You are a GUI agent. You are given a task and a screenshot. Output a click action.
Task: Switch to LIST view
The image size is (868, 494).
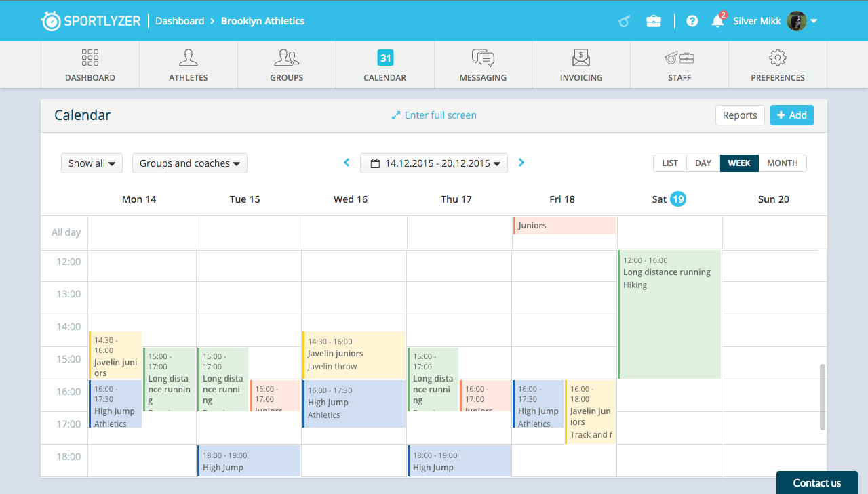point(670,163)
